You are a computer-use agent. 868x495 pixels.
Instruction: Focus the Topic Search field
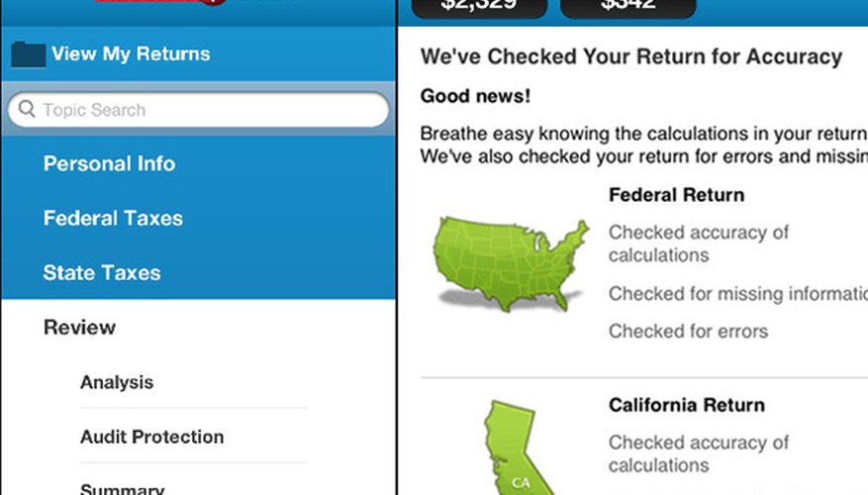(x=198, y=110)
